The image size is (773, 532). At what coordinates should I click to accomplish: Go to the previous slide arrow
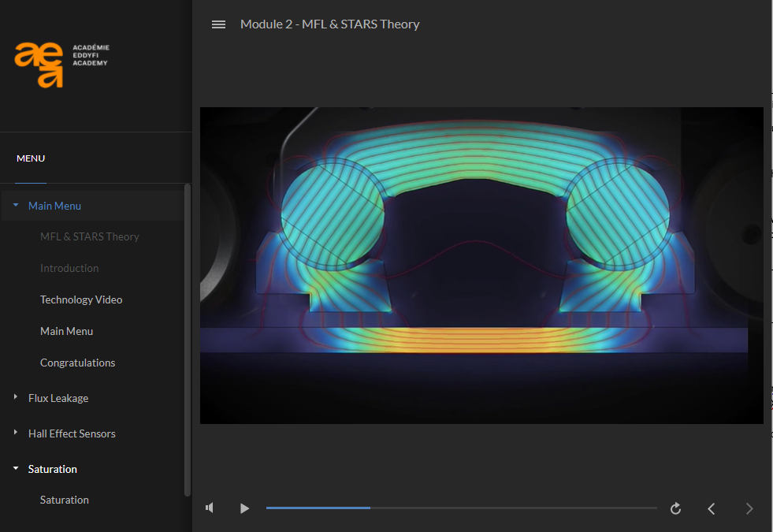712,508
